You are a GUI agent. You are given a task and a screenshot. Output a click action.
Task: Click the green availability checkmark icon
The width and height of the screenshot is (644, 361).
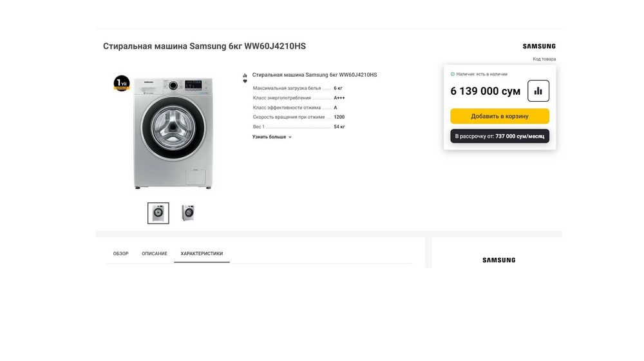[x=453, y=74]
